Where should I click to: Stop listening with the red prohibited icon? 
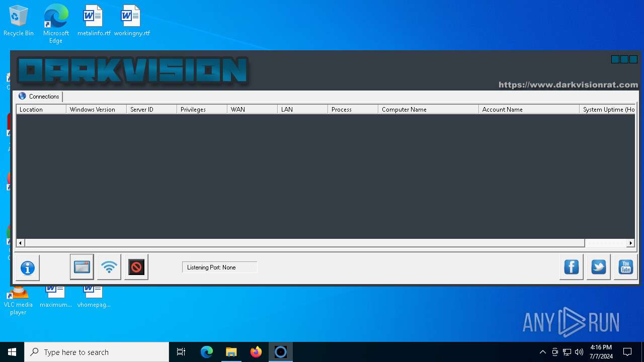[136, 267]
